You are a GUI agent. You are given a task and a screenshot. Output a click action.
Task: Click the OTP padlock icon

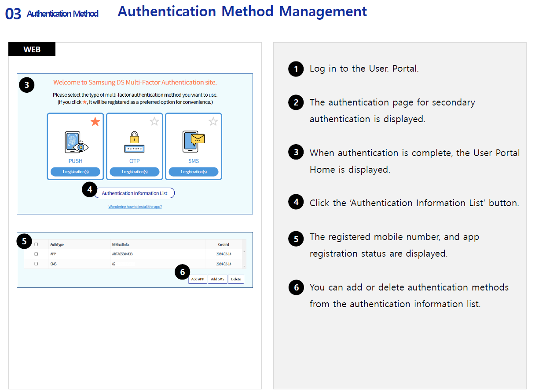tap(134, 142)
